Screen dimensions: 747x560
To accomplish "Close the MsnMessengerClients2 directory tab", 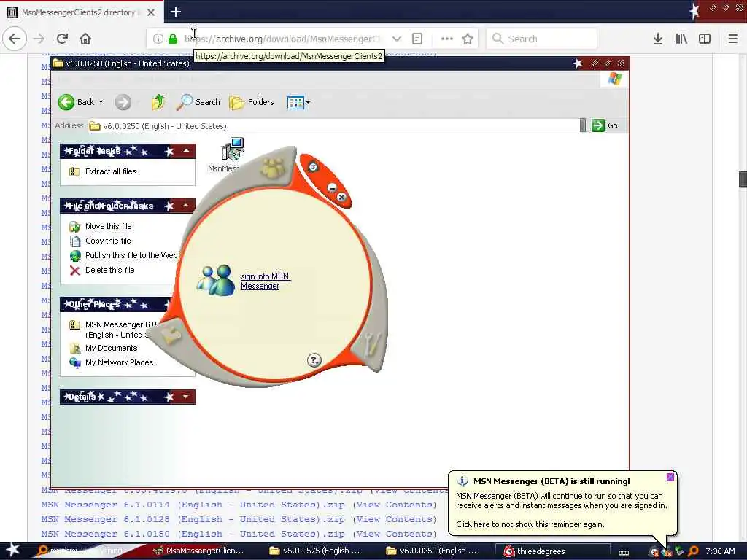I will pos(151,12).
